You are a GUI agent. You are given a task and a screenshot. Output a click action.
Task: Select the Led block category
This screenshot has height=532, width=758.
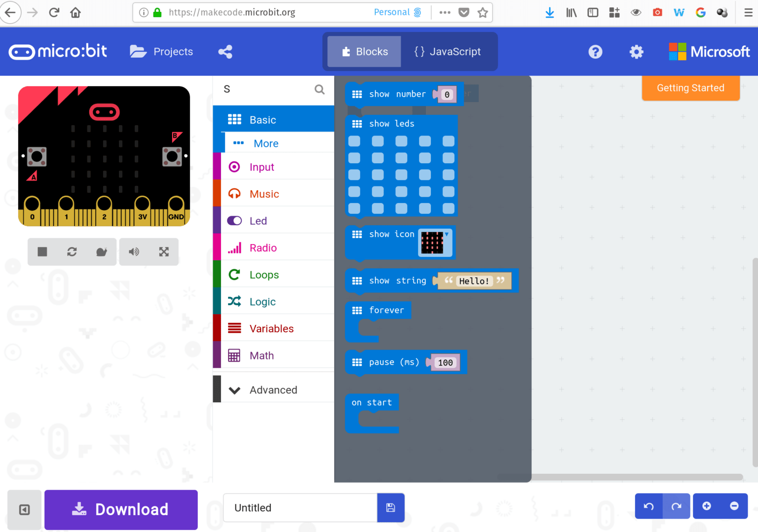[x=259, y=220]
